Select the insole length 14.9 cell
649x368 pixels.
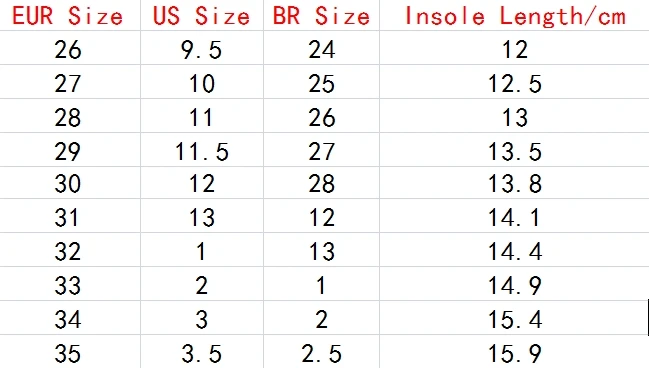pos(514,284)
